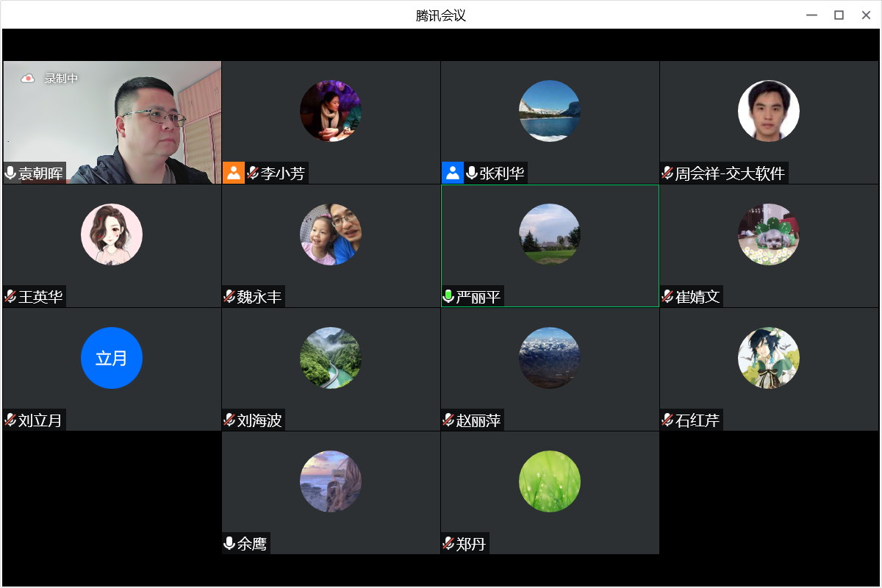Click muted microphone icon beside 刘立月
The width and height of the screenshot is (882, 588).
[x=10, y=420]
